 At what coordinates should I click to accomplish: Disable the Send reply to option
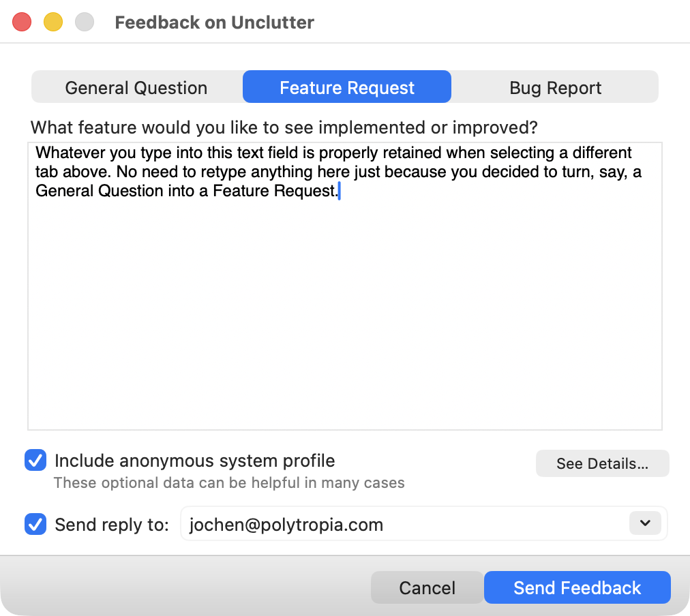(x=35, y=525)
